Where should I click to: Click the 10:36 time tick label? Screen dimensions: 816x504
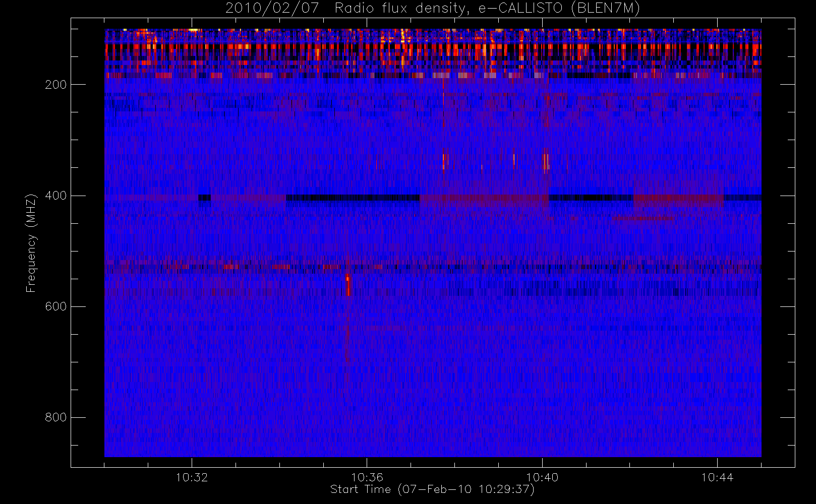[x=367, y=477]
